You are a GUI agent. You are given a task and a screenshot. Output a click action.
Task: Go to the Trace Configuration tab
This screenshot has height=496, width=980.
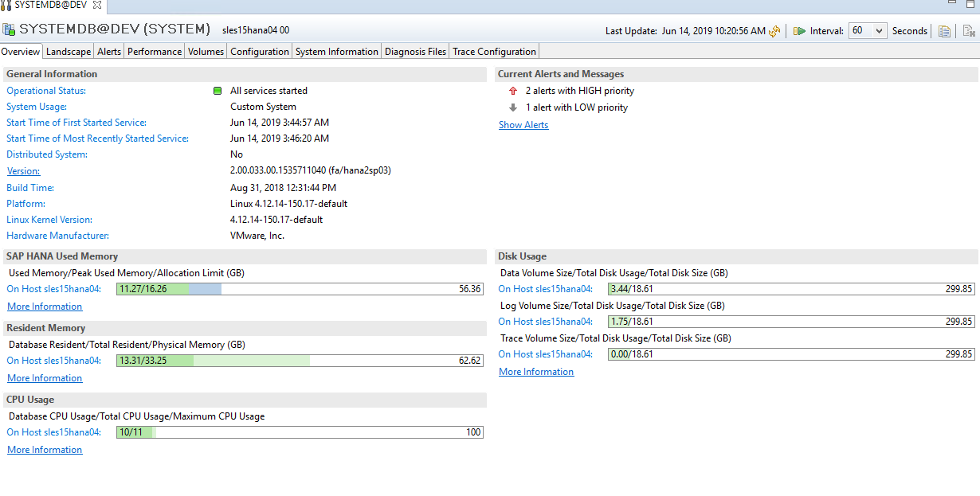click(494, 52)
